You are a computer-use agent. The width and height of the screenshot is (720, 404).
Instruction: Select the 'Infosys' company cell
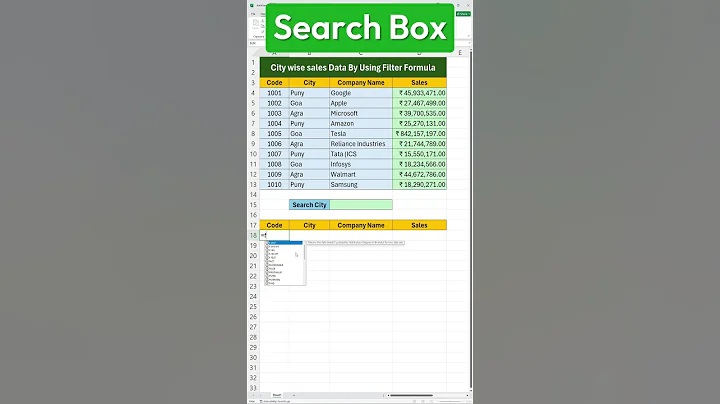click(361, 164)
